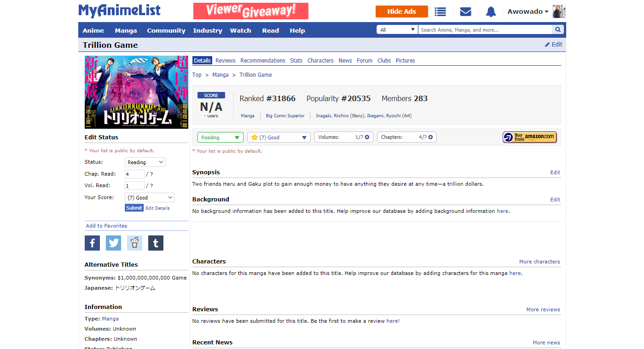Image resolution: width=644 pixels, height=349 pixels.
Task: Expand search category dropdown labeled All
Action: 397,30
